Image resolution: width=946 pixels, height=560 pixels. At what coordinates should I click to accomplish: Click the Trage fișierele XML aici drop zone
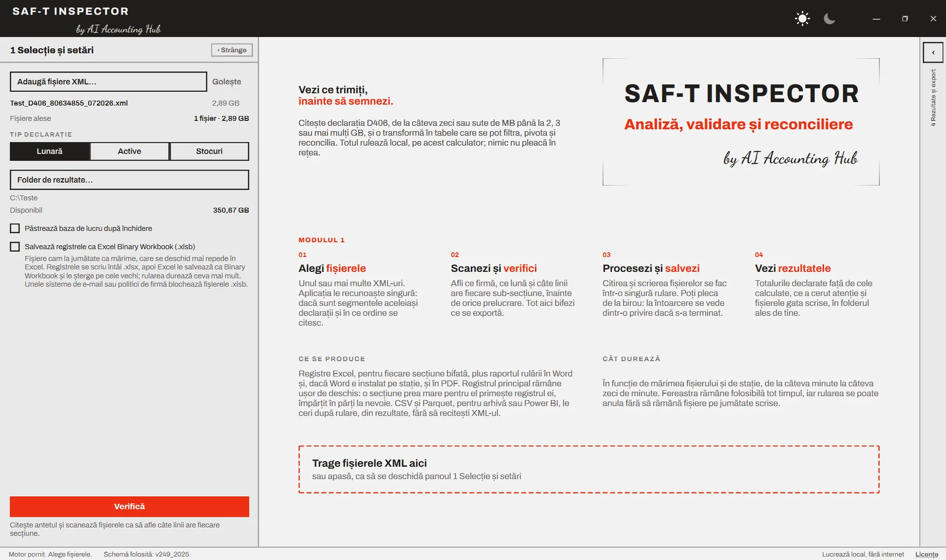pyautogui.click(x=589, y=469)
